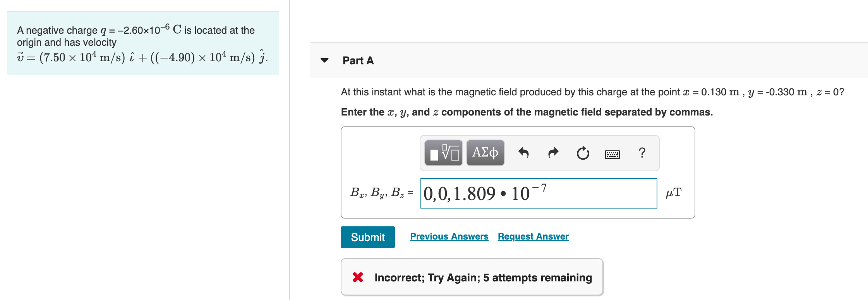Submit the magnetic field answer
This screenshot has height=300, width=868.
[367, 237]
